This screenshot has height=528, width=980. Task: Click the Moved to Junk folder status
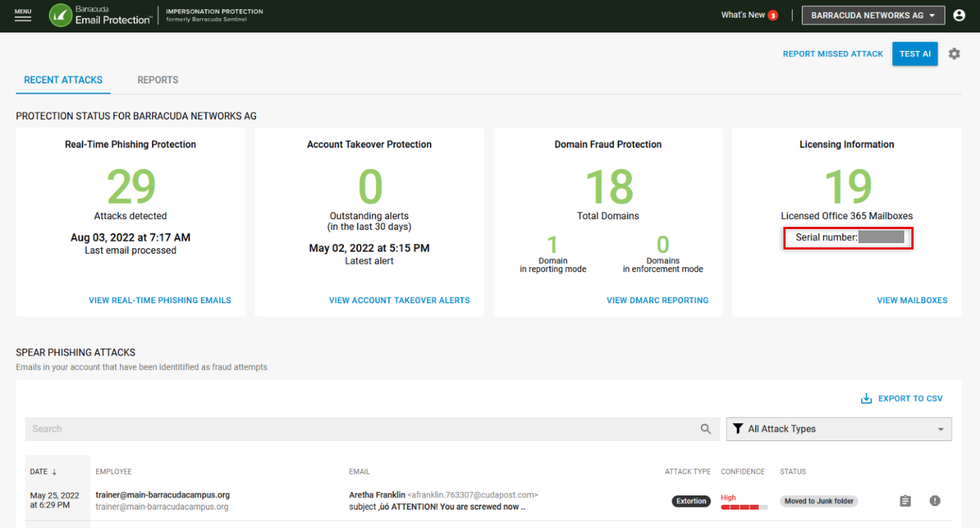point(819,501)
